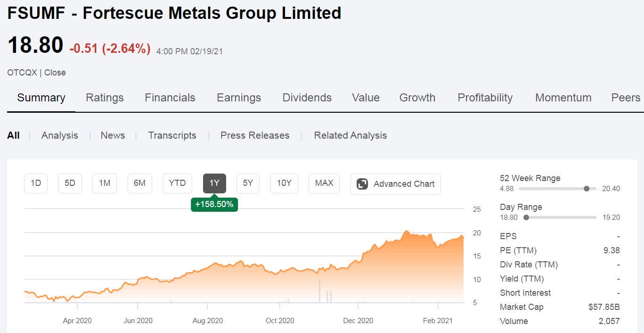Select the YTD chart range
The height and width of the screenshot is (333, 644).
point(177,183)
